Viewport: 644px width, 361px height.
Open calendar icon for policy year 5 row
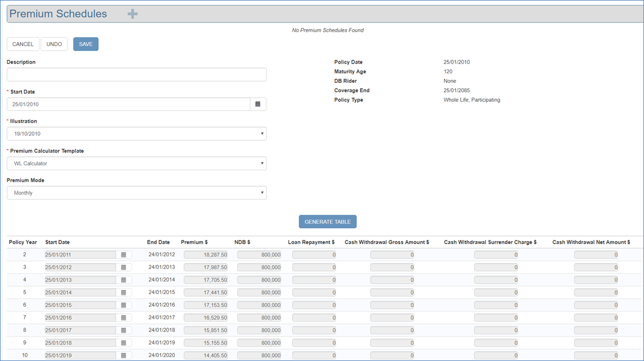123,293
